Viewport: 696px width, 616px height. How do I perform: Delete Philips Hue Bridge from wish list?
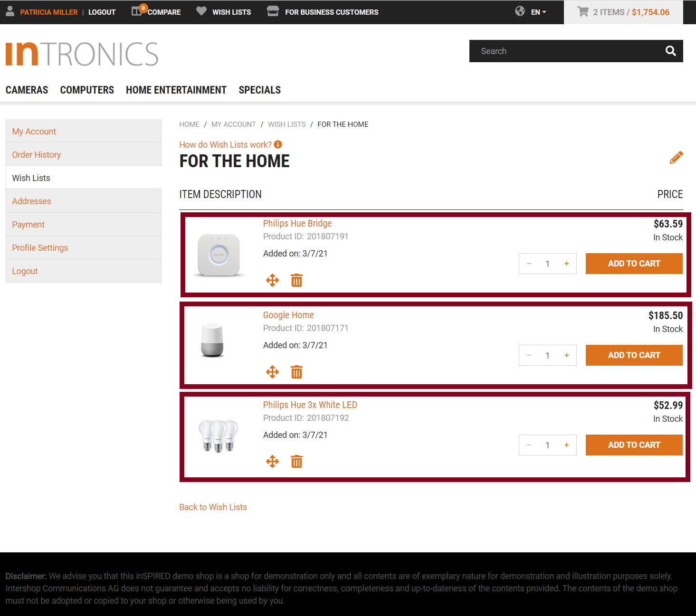tap(296, 280)
